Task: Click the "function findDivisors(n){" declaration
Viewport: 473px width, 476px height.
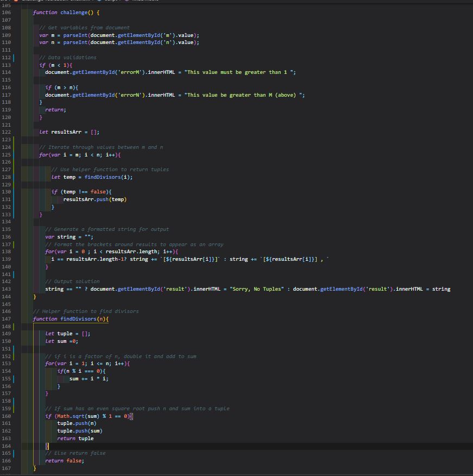Action: tap(71, 319)
